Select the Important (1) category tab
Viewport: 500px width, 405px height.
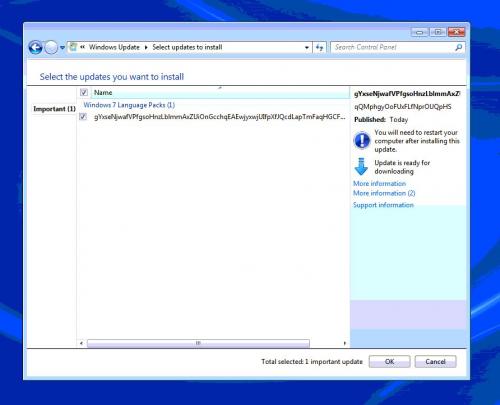[54, 109]
